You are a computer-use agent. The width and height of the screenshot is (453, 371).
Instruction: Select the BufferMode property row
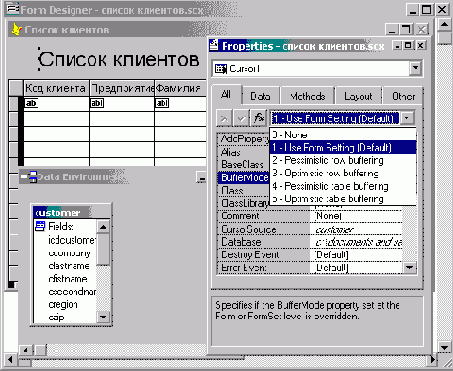click(244, 178)
